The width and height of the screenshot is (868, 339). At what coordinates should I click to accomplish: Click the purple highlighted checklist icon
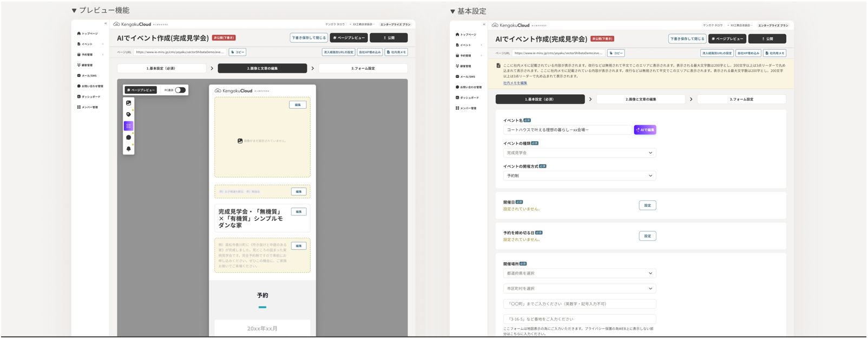coord(128,126)
